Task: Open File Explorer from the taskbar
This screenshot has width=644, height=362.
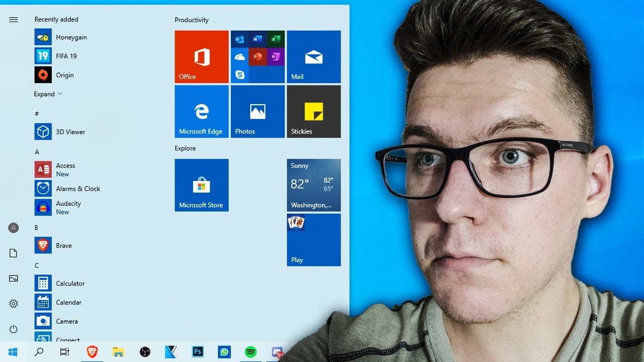Action: (x=118, y=351)
